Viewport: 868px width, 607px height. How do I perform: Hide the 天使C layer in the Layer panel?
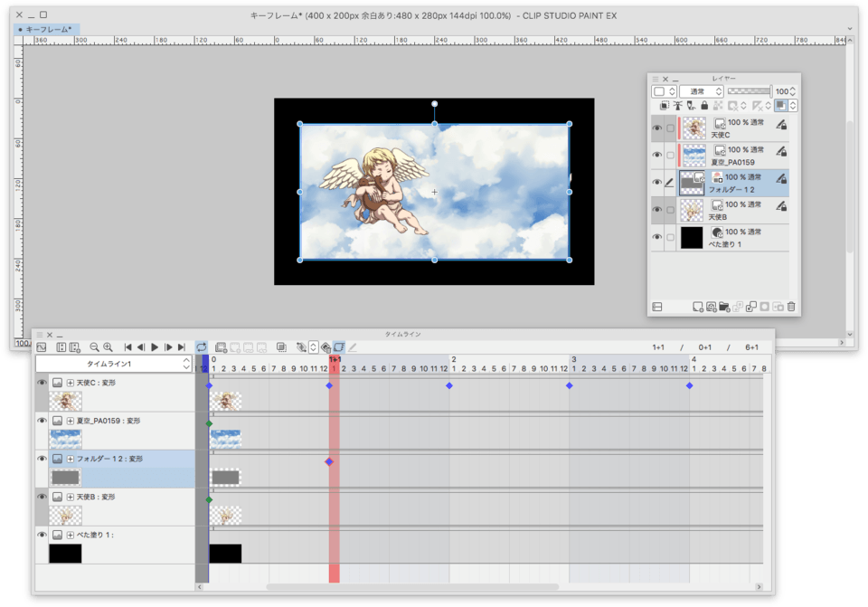pyautogui.click(x=656, y=128)
